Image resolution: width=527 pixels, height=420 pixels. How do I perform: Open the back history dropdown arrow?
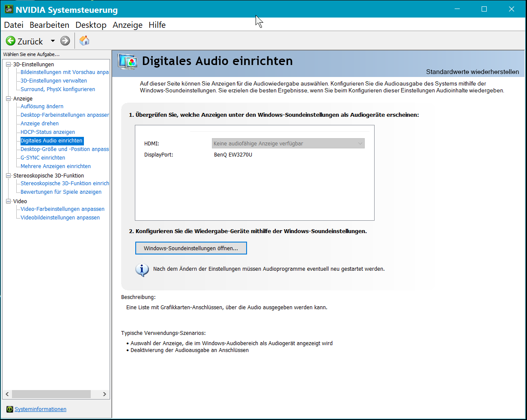point(53,41)
